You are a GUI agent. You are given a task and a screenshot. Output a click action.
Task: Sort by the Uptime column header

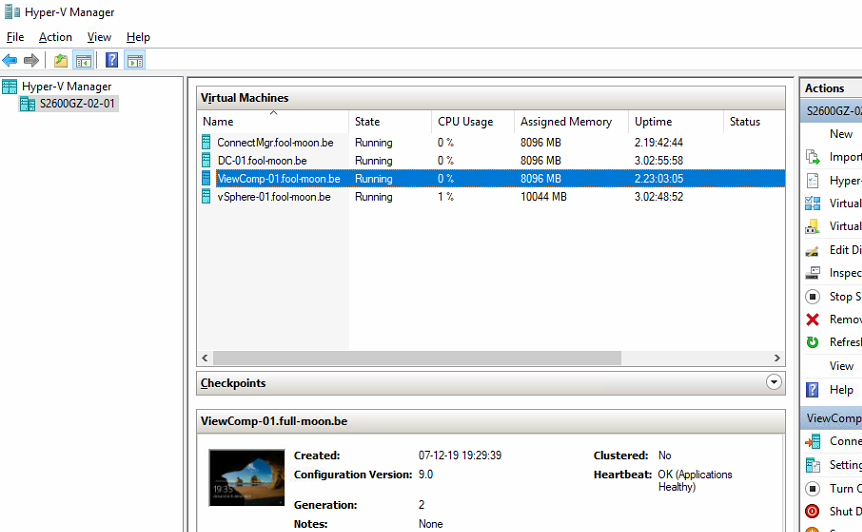(676, 121)
